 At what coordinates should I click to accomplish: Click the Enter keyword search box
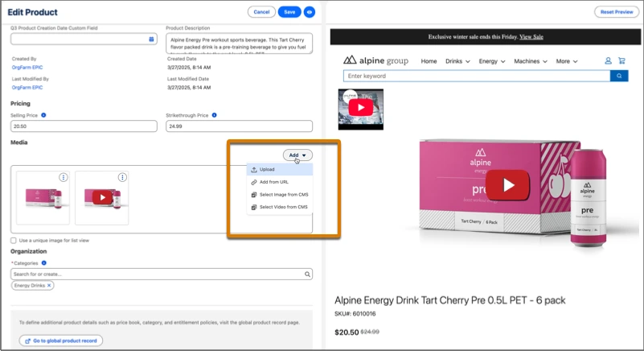click(477, 76)
